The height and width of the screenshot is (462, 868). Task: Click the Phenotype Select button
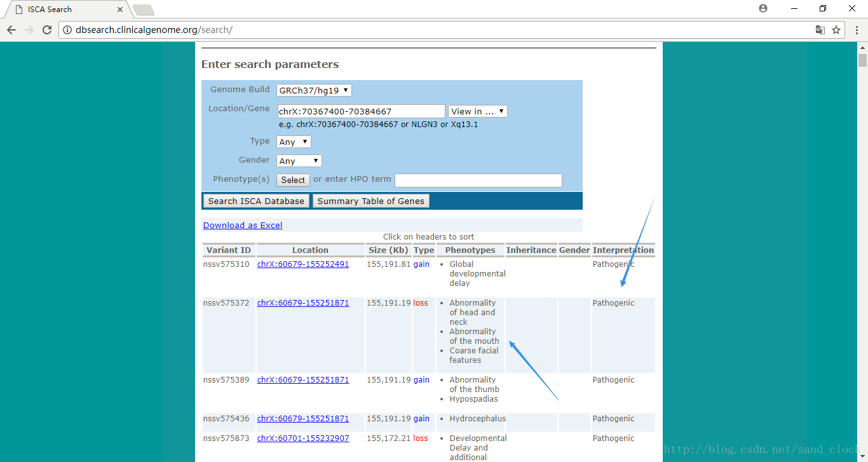click(x=293, y=180)
